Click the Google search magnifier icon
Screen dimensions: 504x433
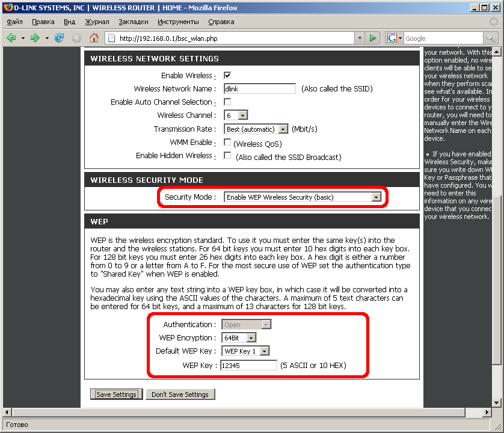click(491, 38)
